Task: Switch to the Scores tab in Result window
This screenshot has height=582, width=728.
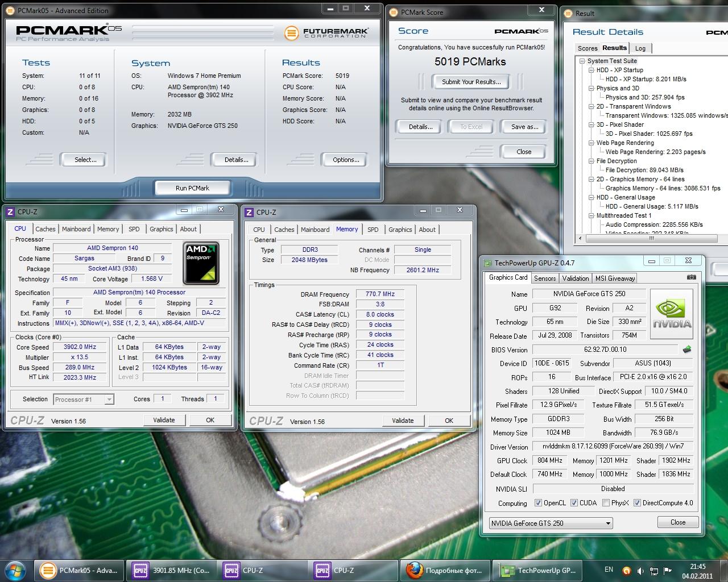Action: pos(588,48)
